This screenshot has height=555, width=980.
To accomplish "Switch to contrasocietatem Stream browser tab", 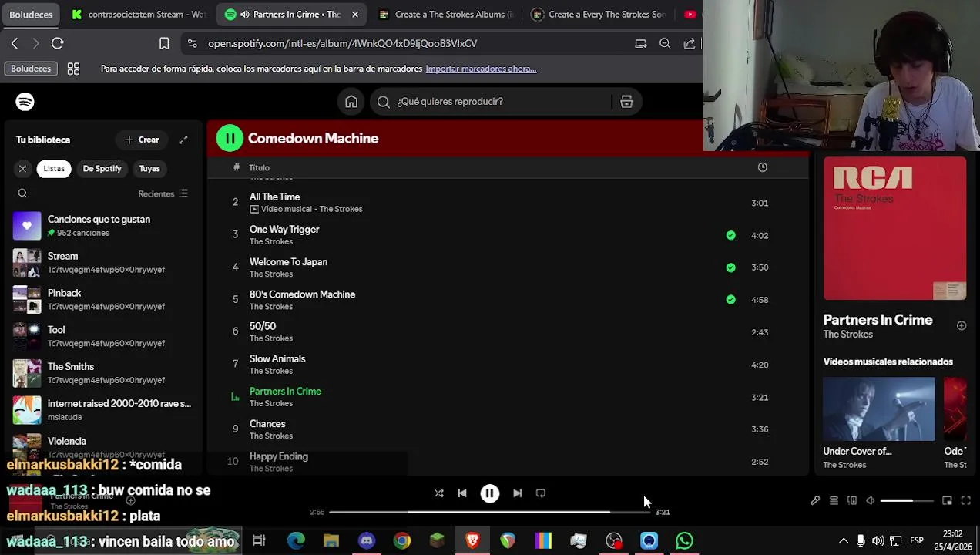I will 139,14.
